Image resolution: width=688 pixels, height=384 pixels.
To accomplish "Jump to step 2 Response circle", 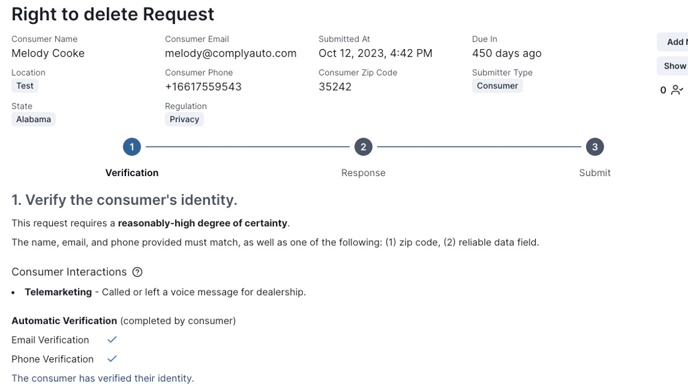I will [x=363, y=147].
